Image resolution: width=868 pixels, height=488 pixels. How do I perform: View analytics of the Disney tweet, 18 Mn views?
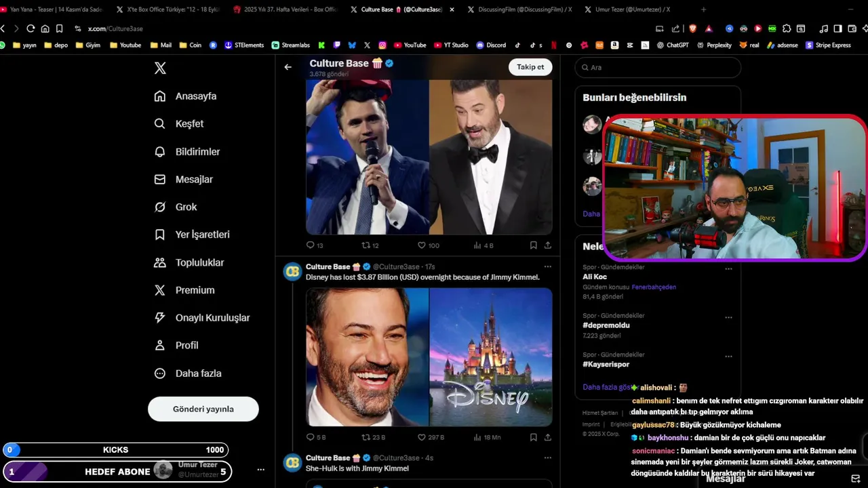pyautogui.click(x=487, y=437)
